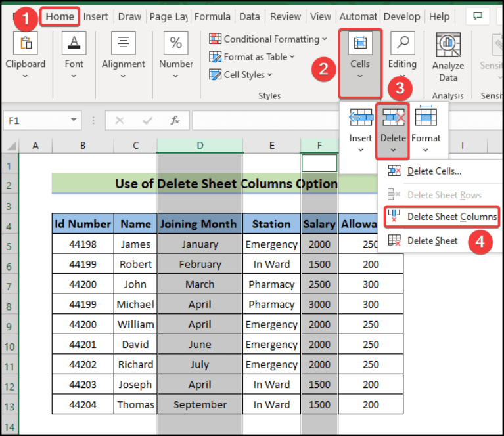Select the title Use of Delete Sheet Columns Option
The image size is (504, 436).
coord(226,183)
